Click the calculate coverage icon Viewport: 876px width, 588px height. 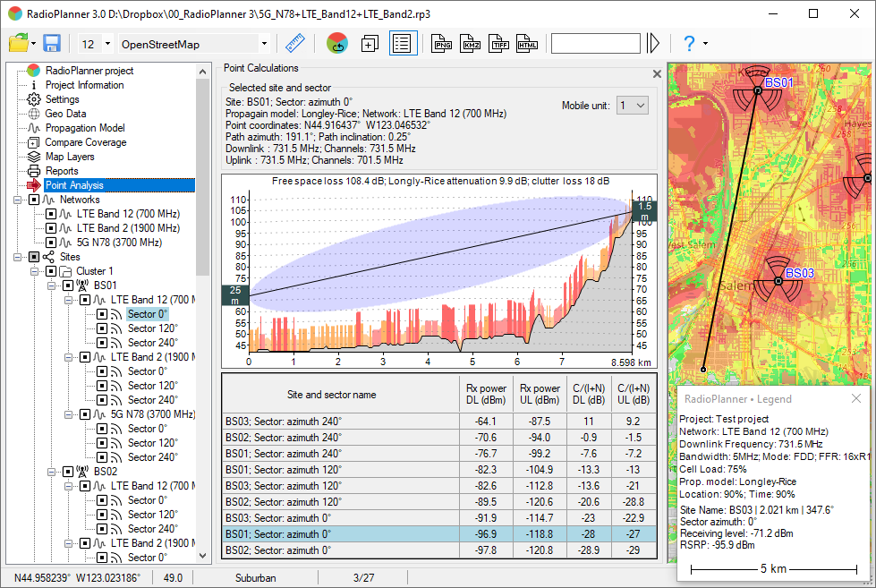tap(337, 44)
